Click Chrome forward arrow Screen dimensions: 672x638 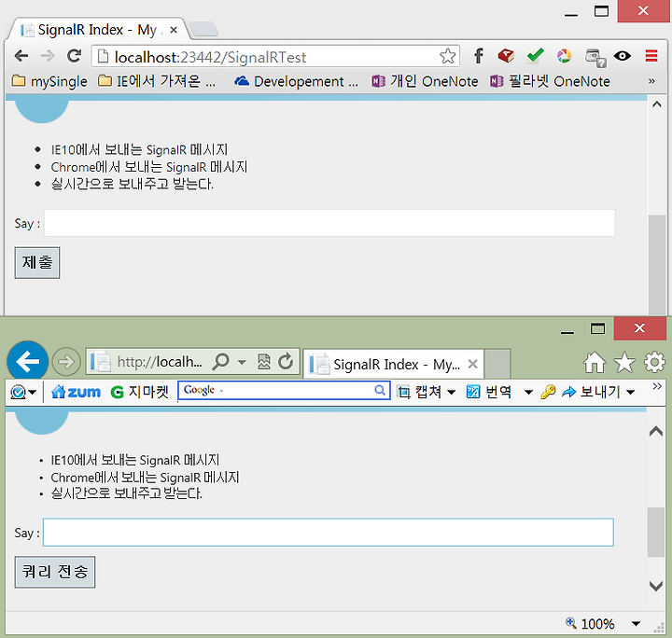coord(48,56)
